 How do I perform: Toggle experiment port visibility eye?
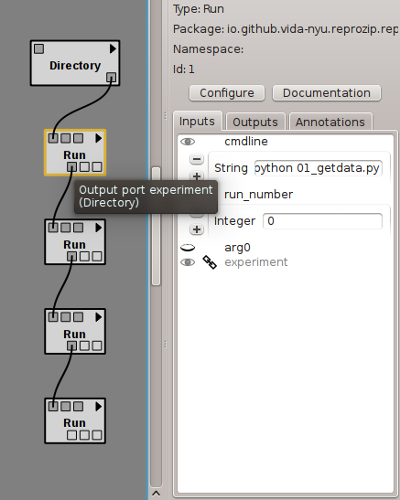[x=188, y=263]
